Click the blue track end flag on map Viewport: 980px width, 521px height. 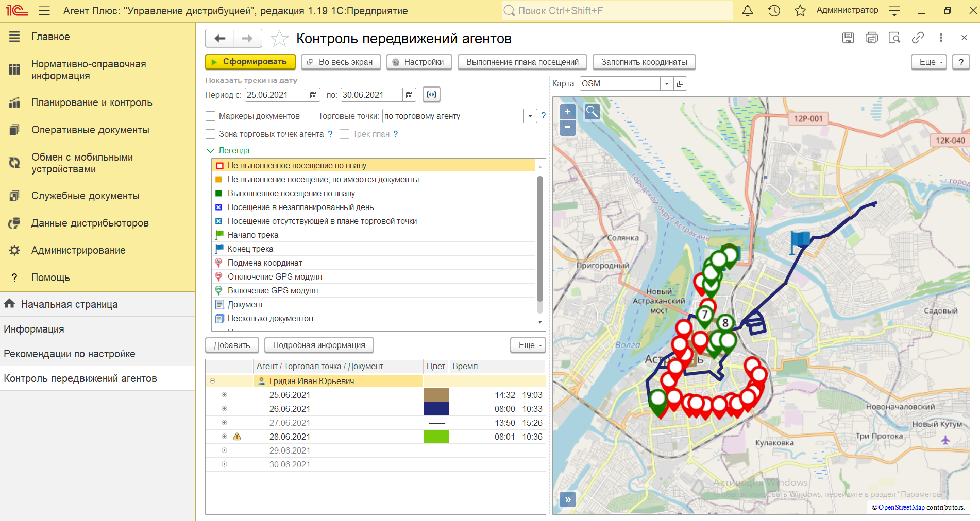point(799,241)
